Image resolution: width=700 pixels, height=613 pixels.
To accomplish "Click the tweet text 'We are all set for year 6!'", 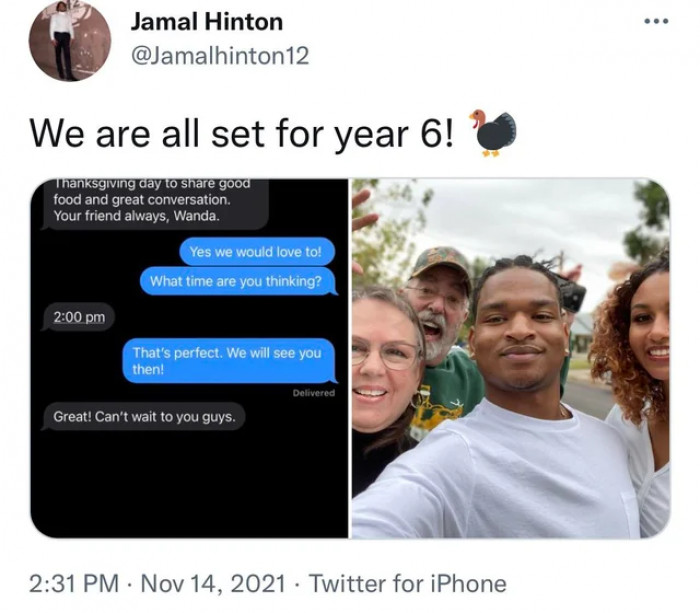I will pos(242,134).
